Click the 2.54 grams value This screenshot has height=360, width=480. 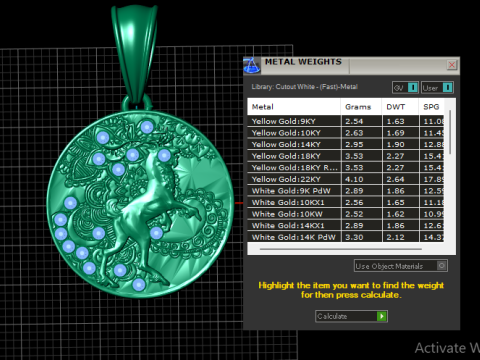tap(354, 121)
